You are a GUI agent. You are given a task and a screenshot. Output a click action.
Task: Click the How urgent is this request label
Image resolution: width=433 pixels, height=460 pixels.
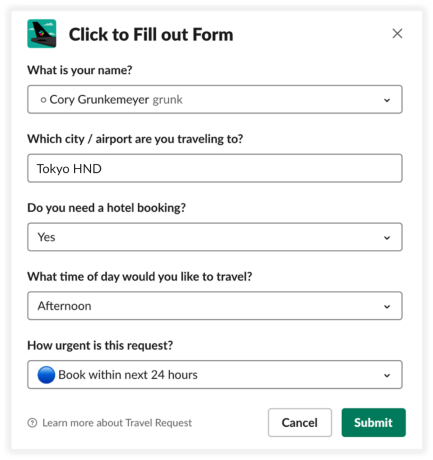(100, 345)
